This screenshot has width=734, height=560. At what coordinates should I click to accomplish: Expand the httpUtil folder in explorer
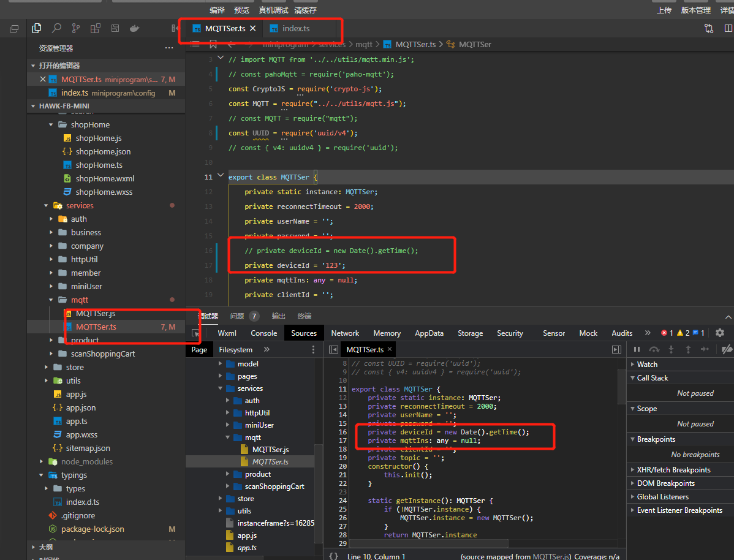pyautogui.click(x=51, y=259)
